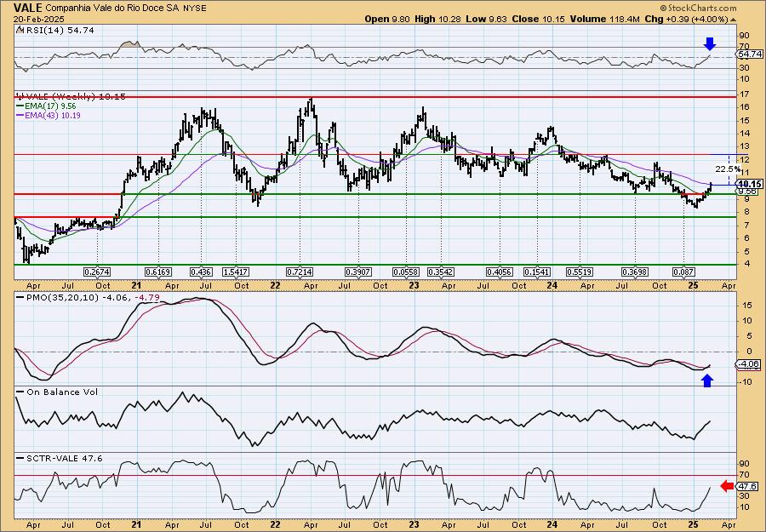Image resolution: width=766 pixels, height=532 pixels.
Task: Click the 0.6169 value box
Action: pyautogui.click(x=158, y=272)
